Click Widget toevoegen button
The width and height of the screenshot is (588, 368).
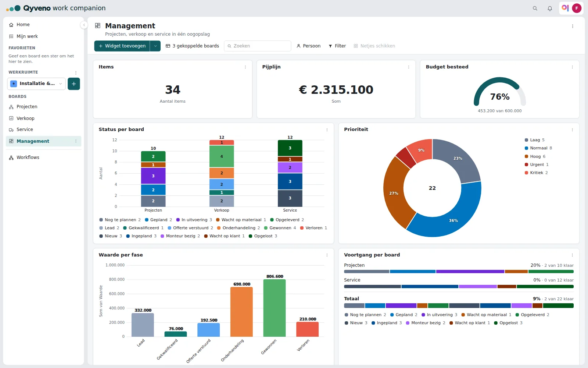click(x=122, y=46)
